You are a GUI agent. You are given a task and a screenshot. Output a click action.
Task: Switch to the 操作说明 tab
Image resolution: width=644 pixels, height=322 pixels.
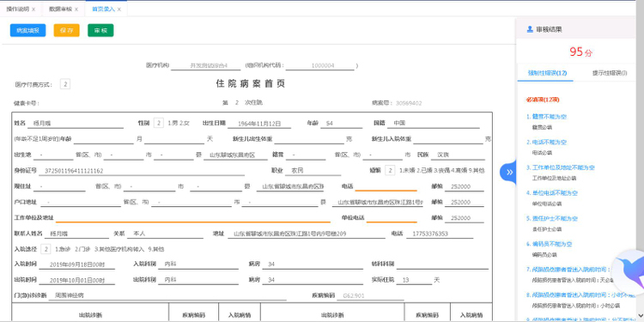[x=18, y=9]
